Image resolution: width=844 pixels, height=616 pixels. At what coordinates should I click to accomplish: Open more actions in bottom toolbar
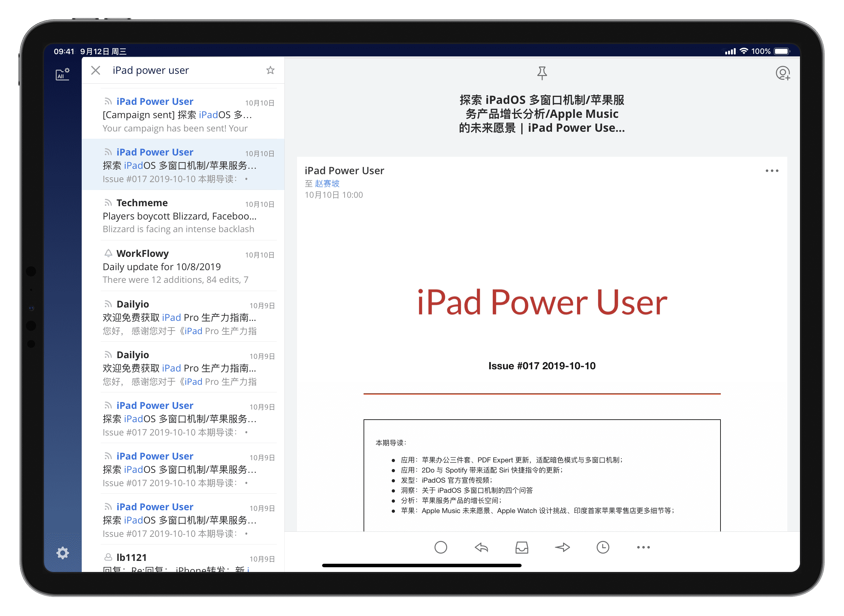[x=643, y=547]
